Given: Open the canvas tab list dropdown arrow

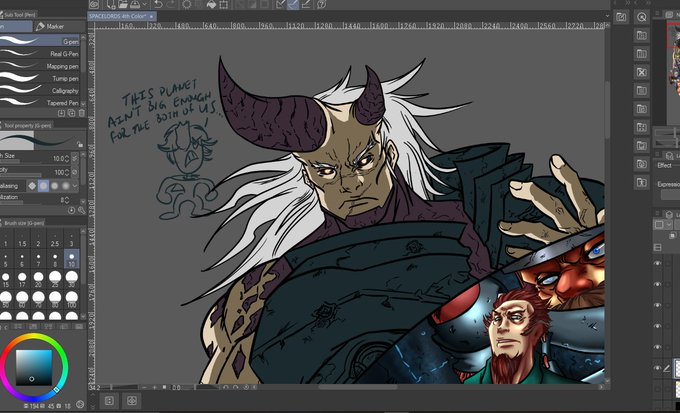Looking at the screenshot, I should pyautogui.click(x=607, y=16).
